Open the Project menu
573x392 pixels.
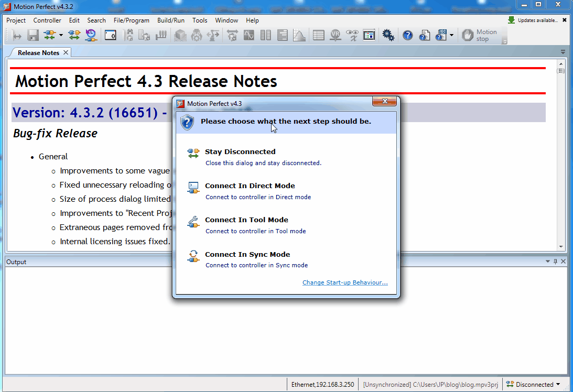[x=16, y=20]
